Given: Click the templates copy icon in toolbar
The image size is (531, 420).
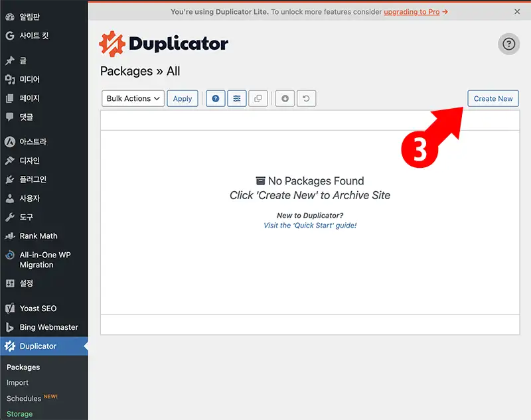Looking at the screenshot, I should (258, 98).
